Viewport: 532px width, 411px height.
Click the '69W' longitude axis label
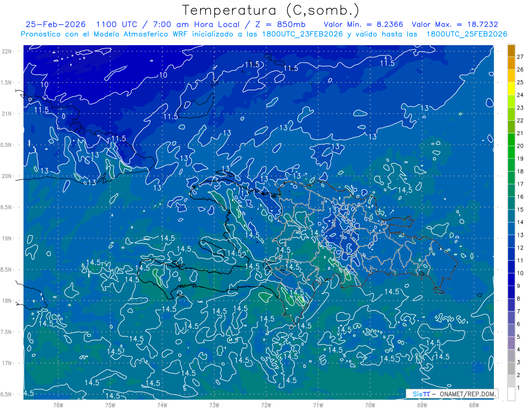click(422, 405)
